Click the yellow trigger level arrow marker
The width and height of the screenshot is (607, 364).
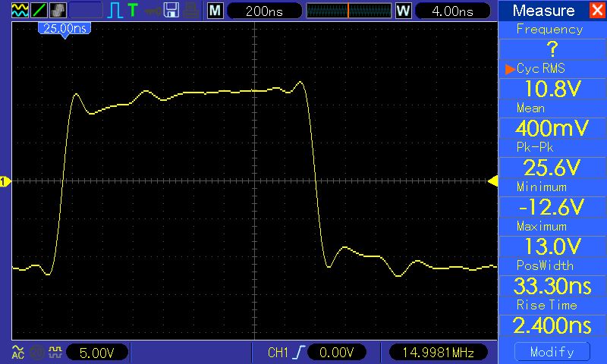click(x=492, y=181)
